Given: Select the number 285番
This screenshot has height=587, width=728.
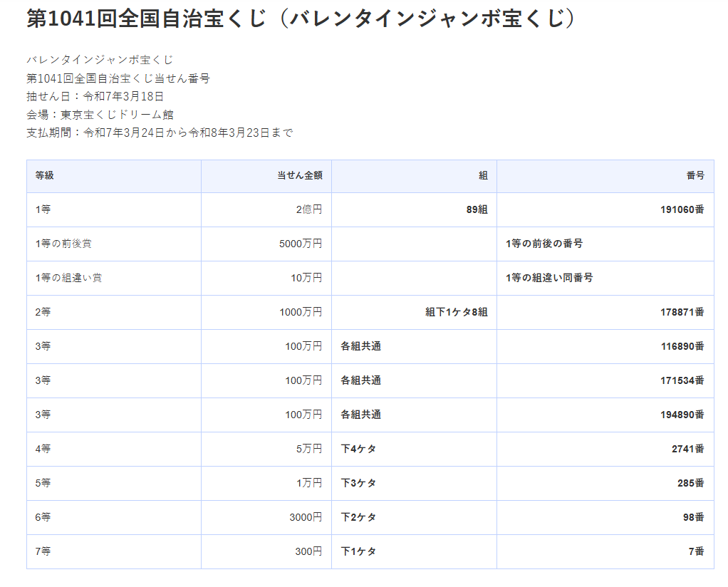Looking at the screenshot, I should pos(691,483).
